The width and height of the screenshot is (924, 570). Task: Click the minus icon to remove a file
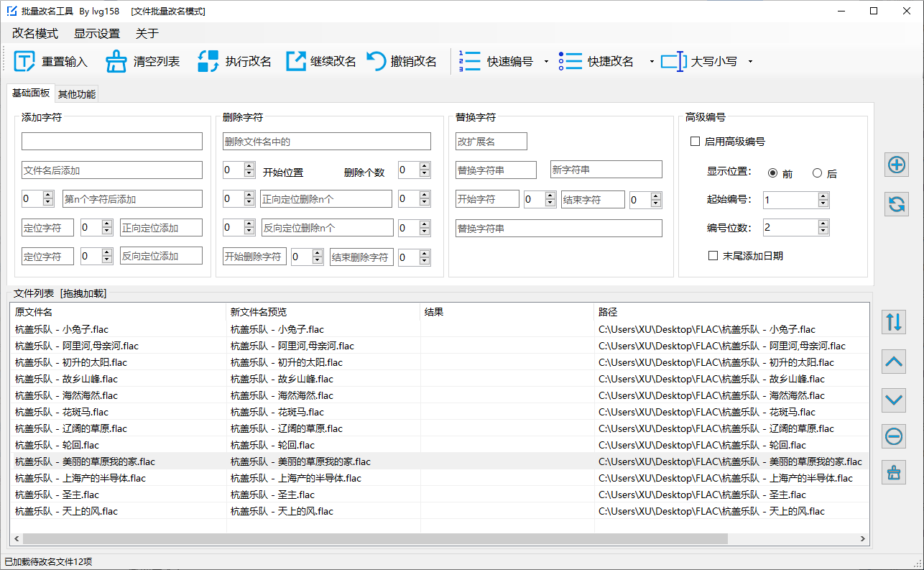pos(893,436)
